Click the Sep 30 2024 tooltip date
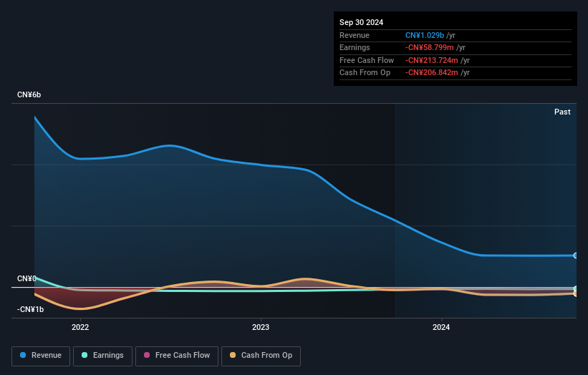 click(361, 22)
